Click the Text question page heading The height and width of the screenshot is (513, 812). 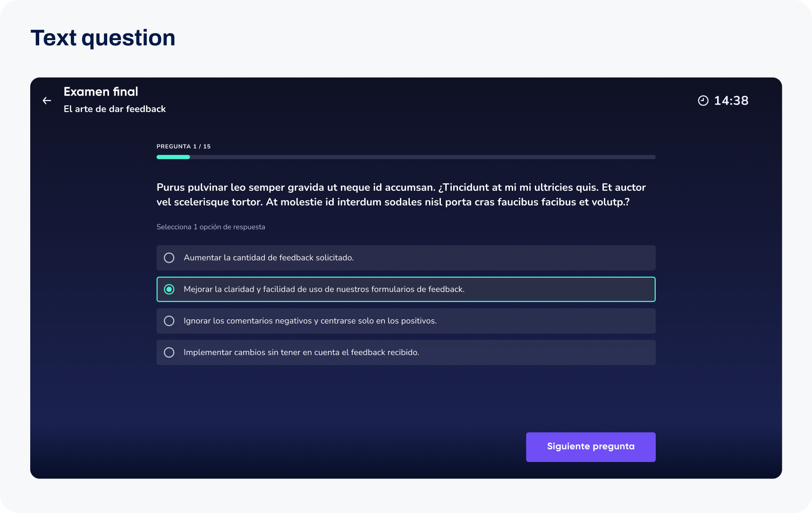pyautogui.click(x=103, y=38)
